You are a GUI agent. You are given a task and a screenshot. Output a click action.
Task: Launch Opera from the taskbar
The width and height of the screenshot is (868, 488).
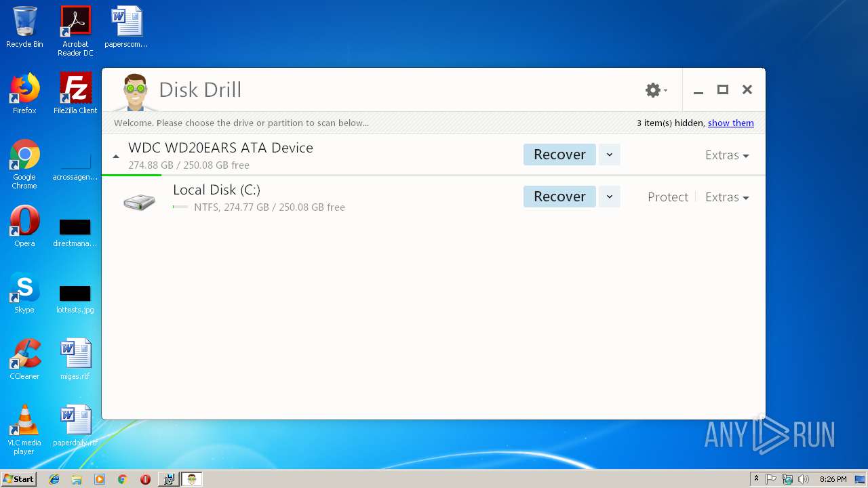(x=145, y=479)
